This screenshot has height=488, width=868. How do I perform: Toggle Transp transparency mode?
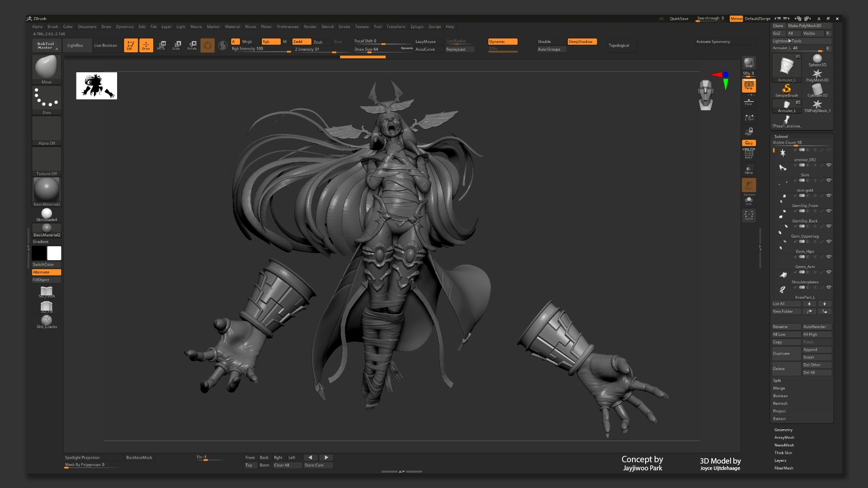point(749,169)
